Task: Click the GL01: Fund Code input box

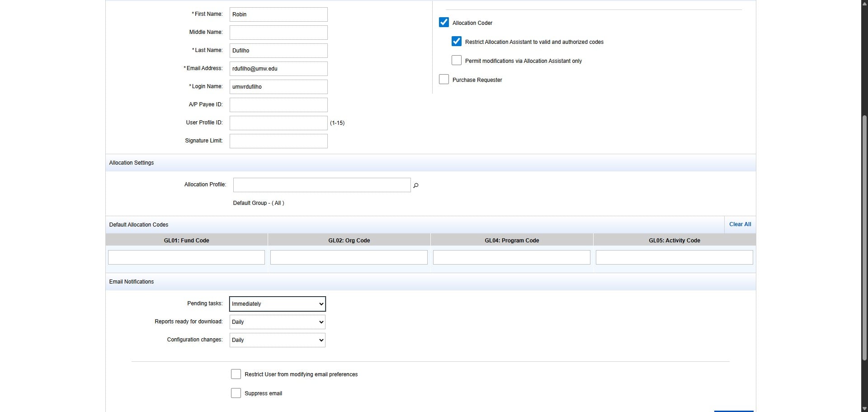Action: [186, 257]
